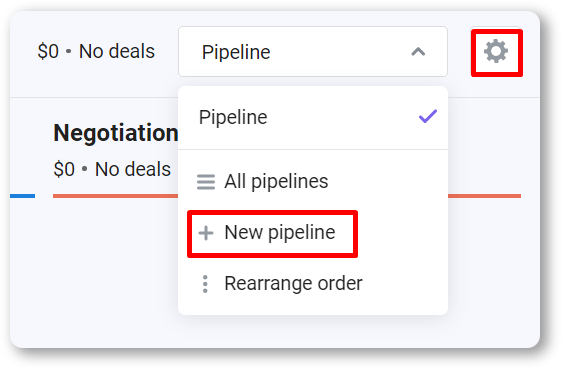Click the All pipelines text label

pyautogui.click(x=276, y=182)
